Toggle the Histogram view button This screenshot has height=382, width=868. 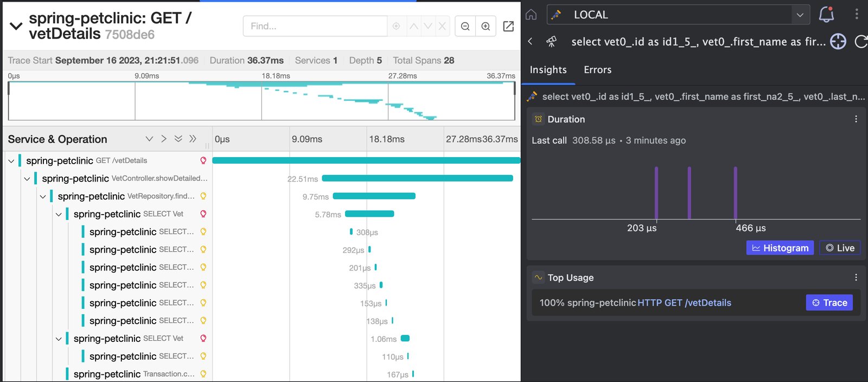coord(780,248)
